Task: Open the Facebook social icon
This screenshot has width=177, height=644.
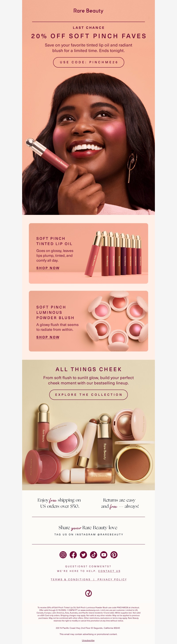Action: click(73, 555)
